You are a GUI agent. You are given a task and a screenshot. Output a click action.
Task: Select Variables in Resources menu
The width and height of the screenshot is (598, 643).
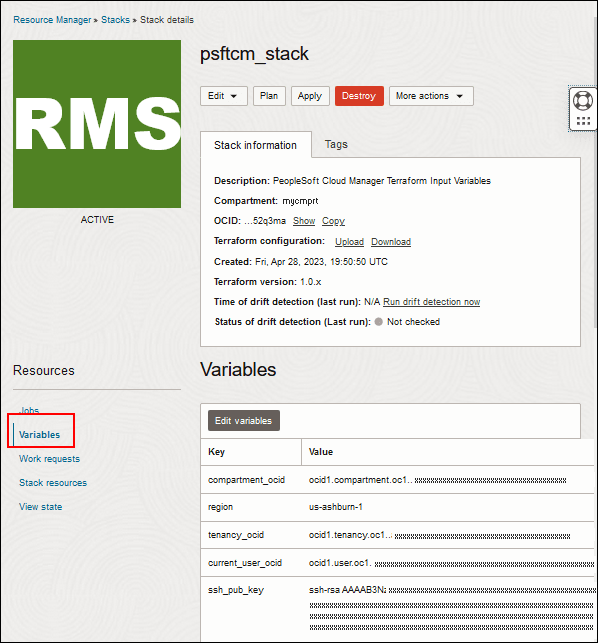(x=39, y=435)
